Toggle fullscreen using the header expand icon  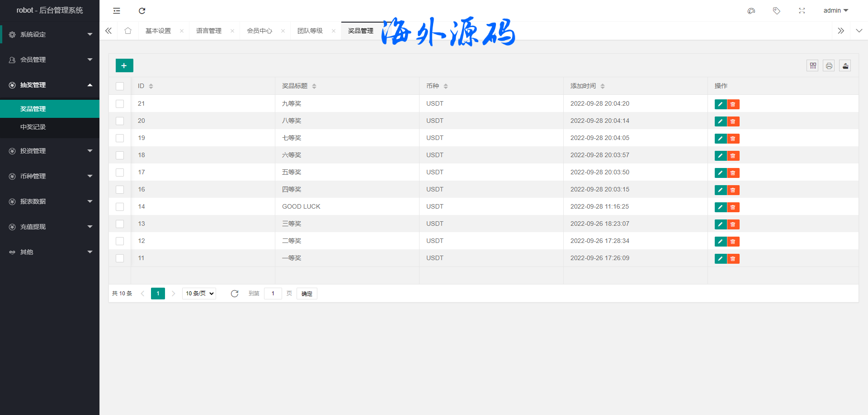802,11
